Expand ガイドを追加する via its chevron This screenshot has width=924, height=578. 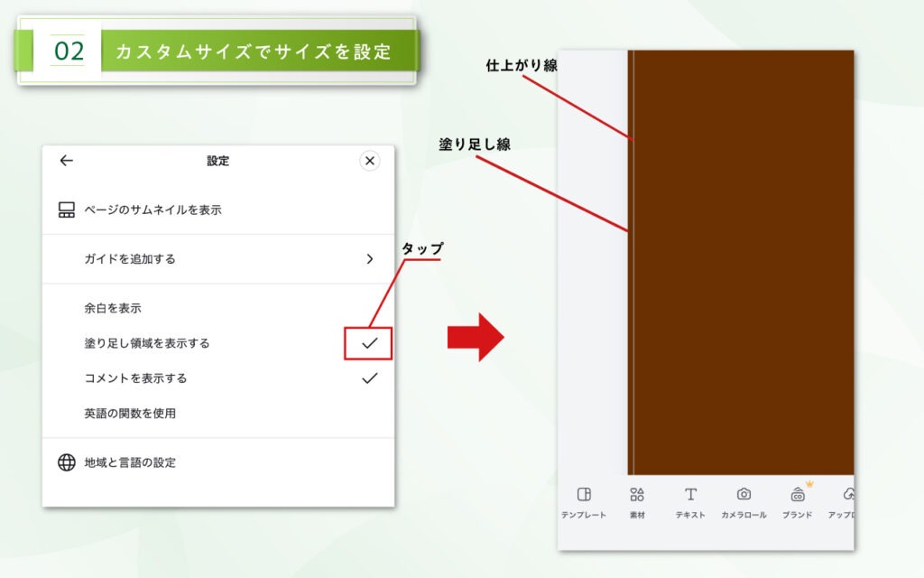(x=369, y=256)
